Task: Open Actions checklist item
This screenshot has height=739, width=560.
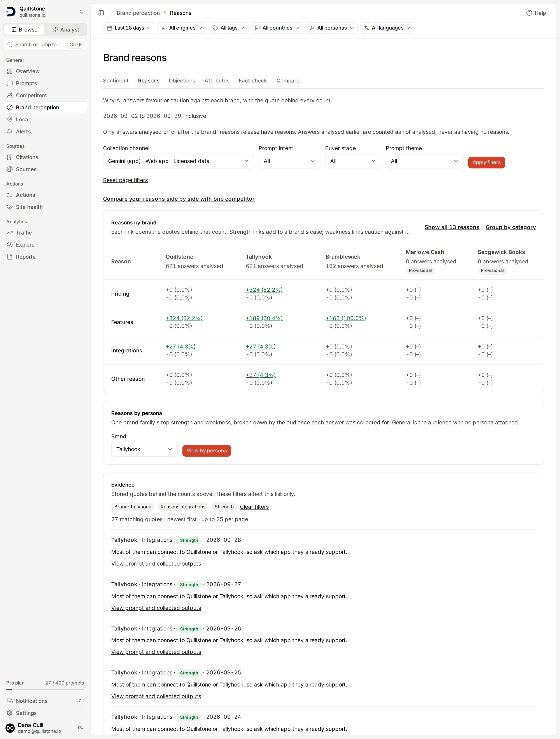Action: tap(45, 195)
